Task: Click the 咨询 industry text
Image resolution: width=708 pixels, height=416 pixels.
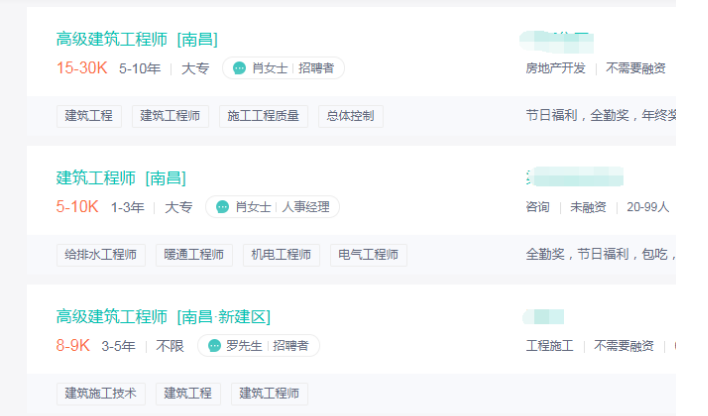Action: [x=538, y=207]
